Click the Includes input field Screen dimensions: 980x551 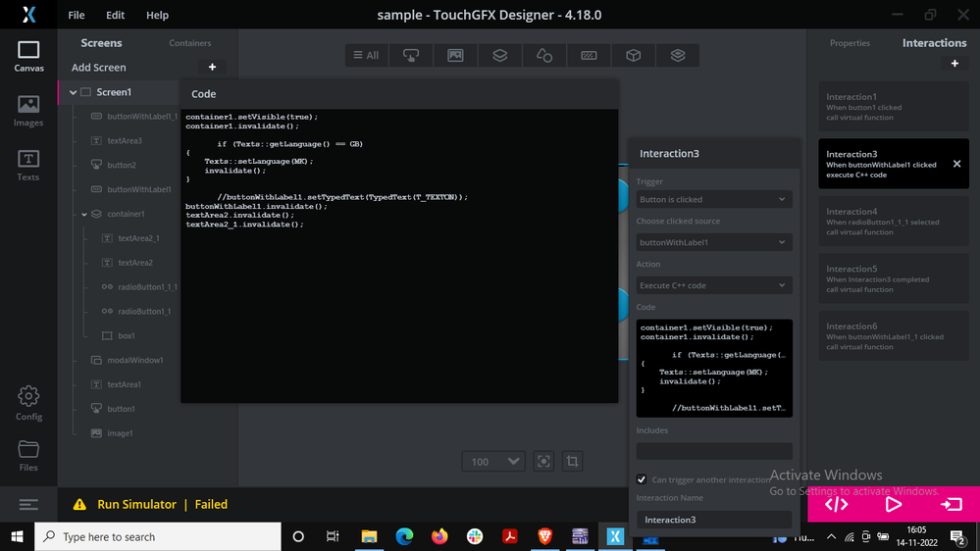pyautogui.click(x=714, y=451)
